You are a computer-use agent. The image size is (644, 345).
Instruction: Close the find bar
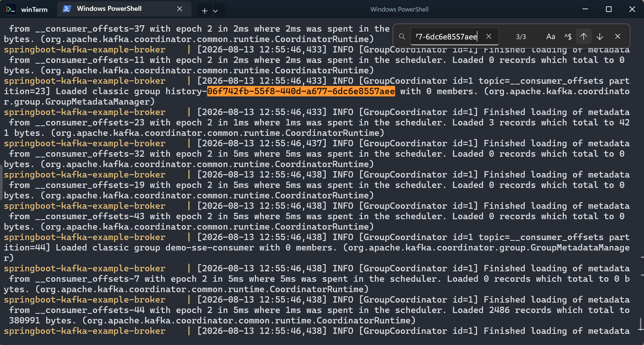pyautogui.click(x=618, y=36)
